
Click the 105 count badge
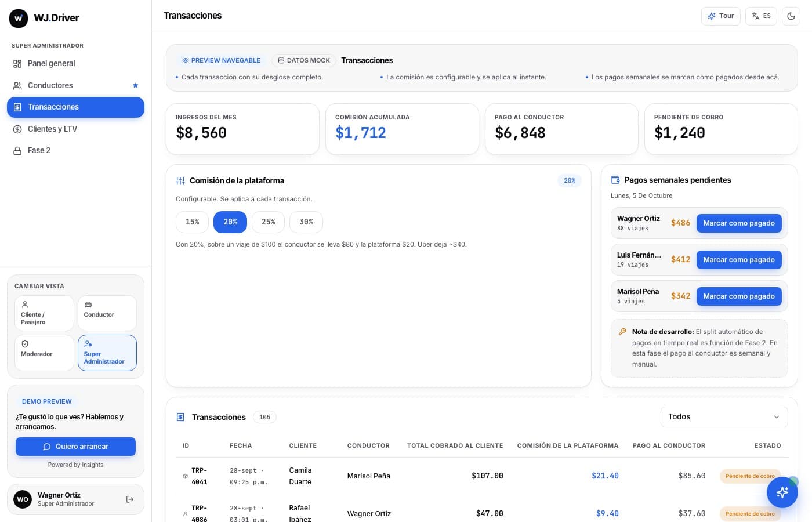point(264,417)
